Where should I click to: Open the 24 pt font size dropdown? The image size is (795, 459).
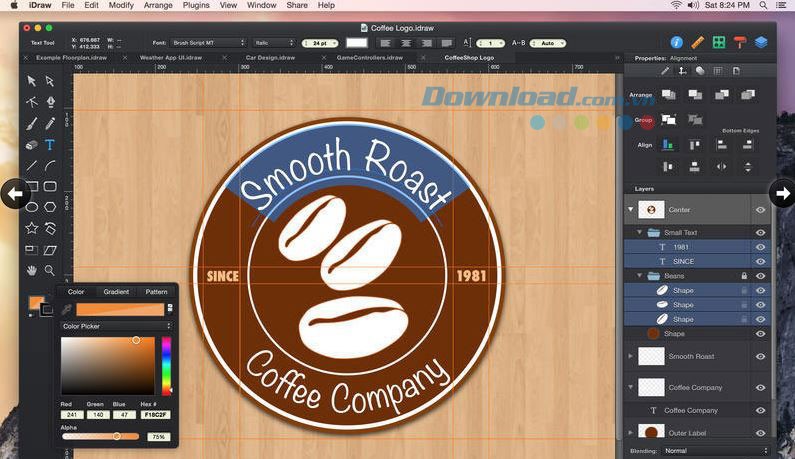[x=320, y=43]
